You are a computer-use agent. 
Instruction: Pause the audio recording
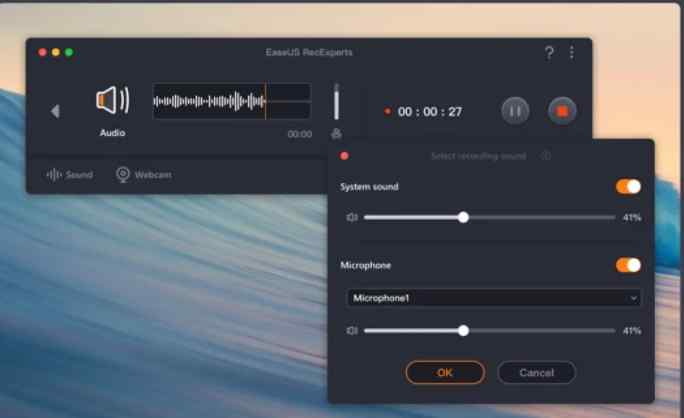[515, 111]
